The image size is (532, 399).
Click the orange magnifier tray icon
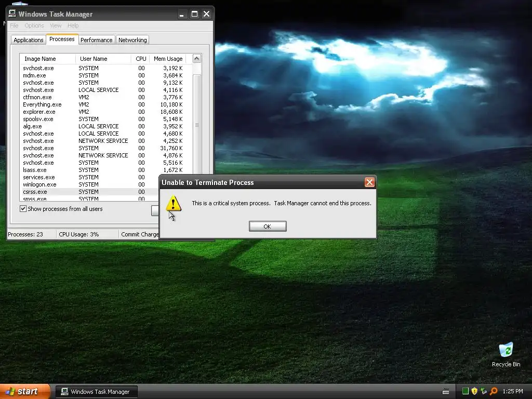tap(494, 391)
